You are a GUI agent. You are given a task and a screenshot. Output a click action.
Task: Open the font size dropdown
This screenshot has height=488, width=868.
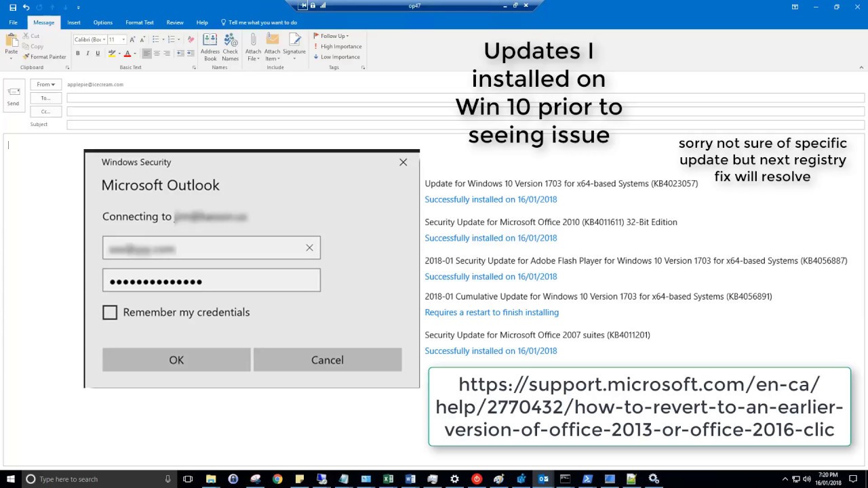click(123, 39)
